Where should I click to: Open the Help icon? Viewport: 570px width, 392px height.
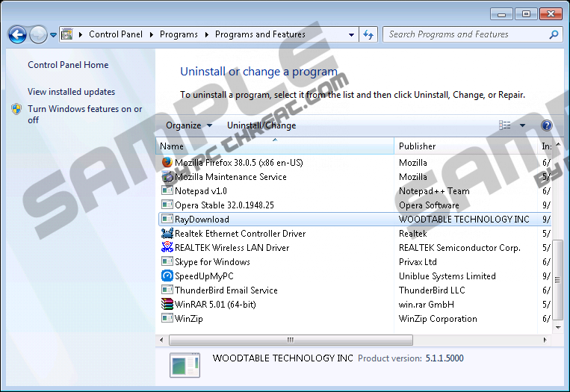point(546,125)
